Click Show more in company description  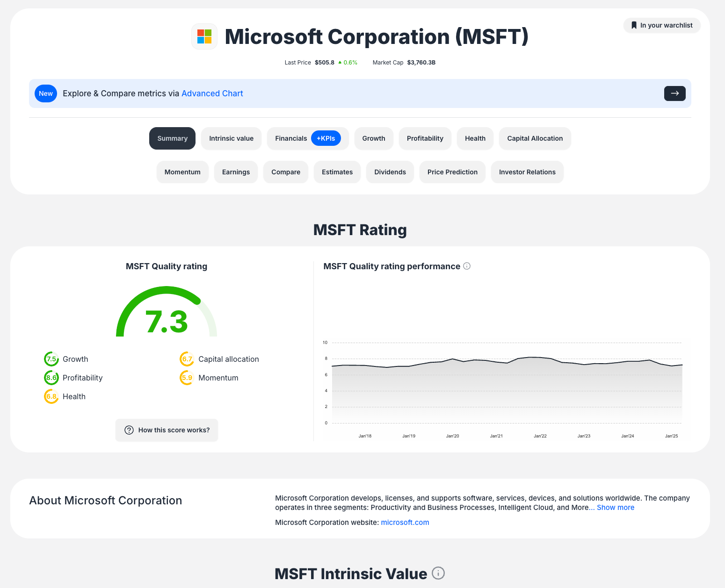616,508
